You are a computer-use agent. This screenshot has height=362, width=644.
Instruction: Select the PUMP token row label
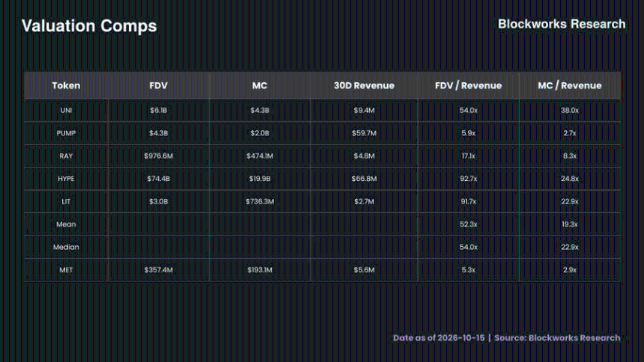pos(66,133)
